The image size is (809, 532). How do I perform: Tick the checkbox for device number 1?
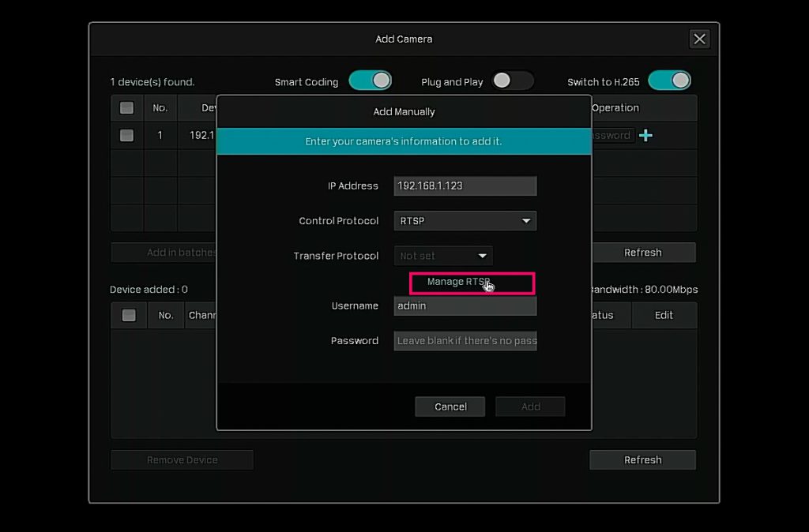coord(126,135)
